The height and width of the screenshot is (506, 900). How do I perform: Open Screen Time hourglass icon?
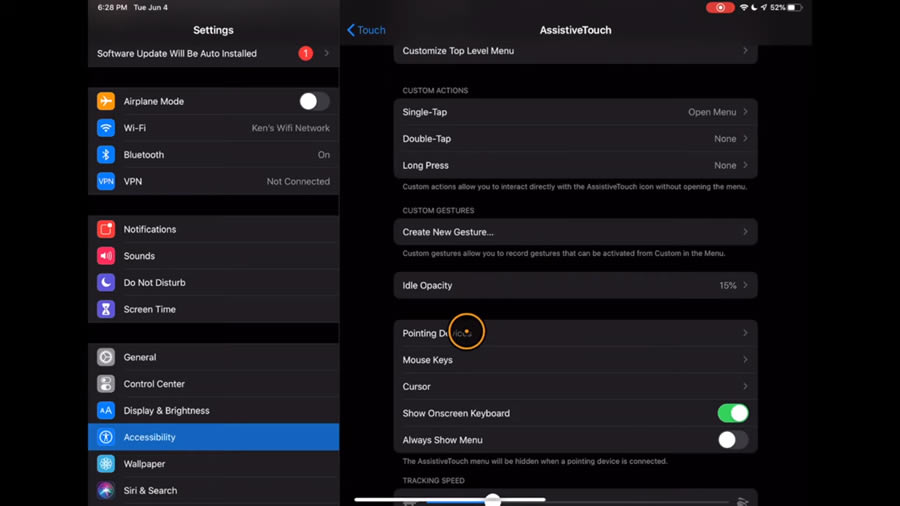[x=106, y=310]
